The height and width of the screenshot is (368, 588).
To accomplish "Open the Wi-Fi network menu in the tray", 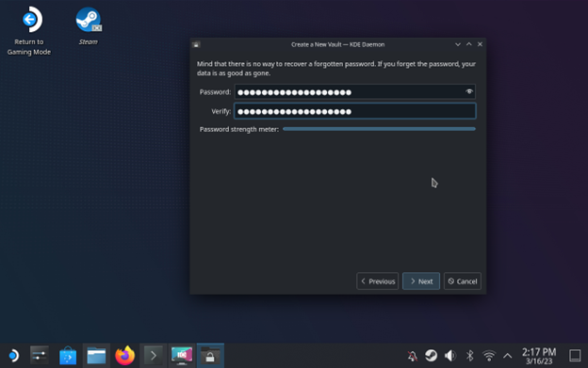I will click(x=489, y=355).
